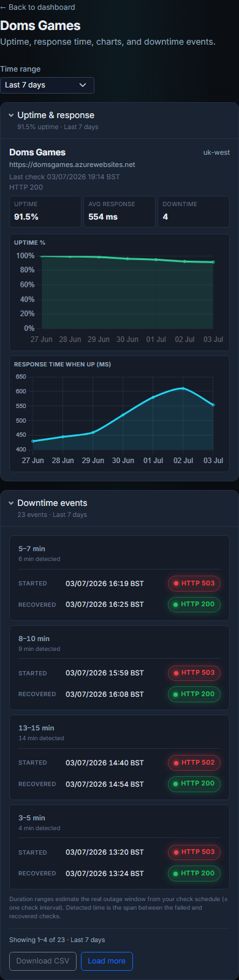The width and height of the screenshot is (239, 980).
Task: Click the HTTP 503 badge at 13:20 BST
Action: click(x=194, y=852)
